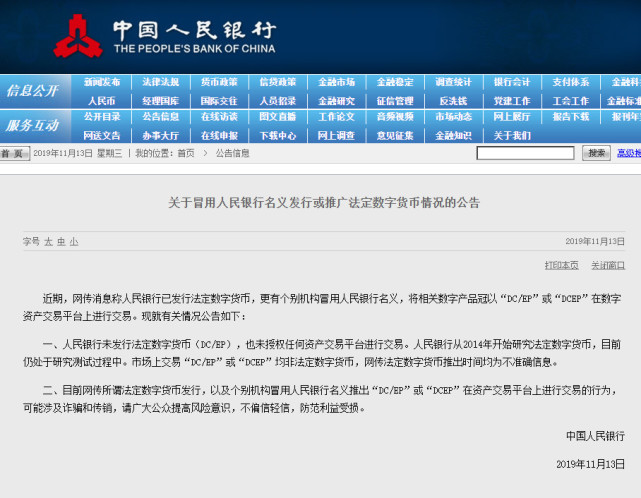Select the 网上调查 menu item
641x498 pixels.
coord(336,135)
